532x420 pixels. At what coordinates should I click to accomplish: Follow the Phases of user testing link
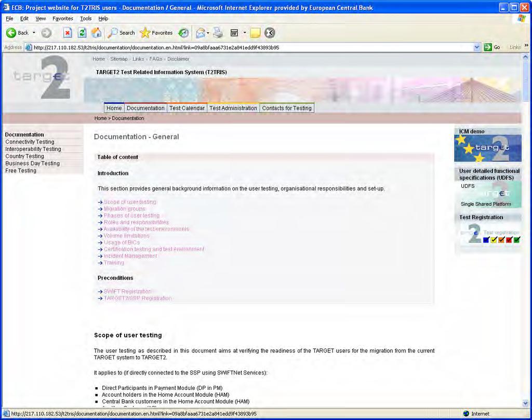pos(131,215)
